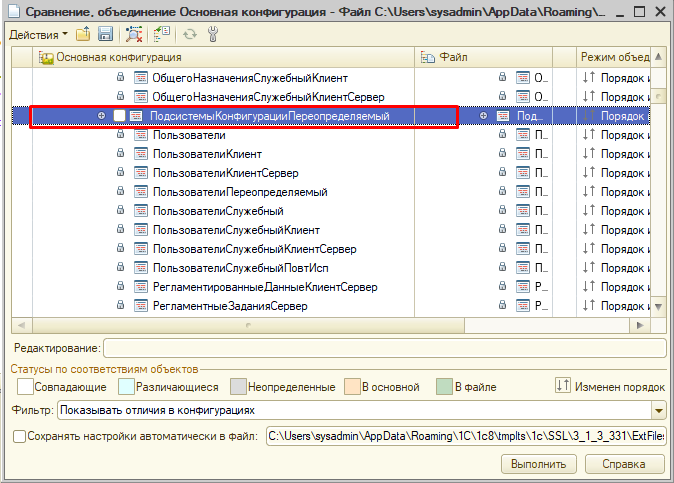This screenshot has width=674, height=483.
Task: Click the Совпадающие white color swatch
Action: coord(25,387)
